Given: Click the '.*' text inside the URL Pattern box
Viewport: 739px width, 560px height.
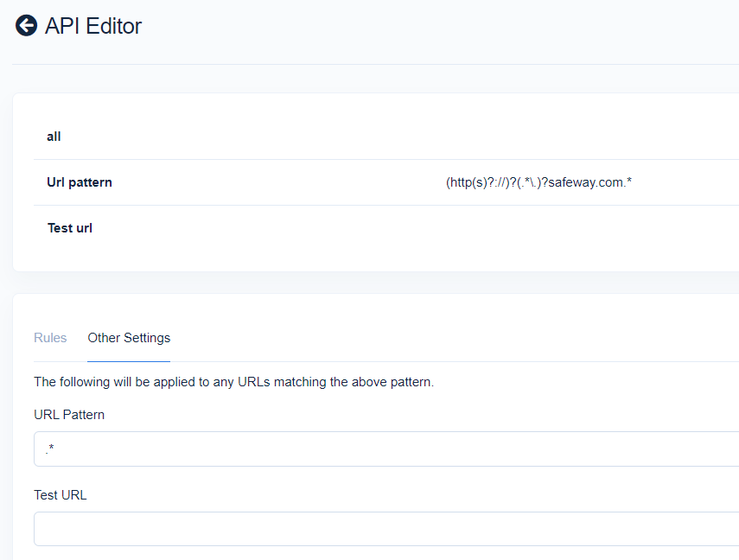Looking at the screenshot, I should coord(50,449).
